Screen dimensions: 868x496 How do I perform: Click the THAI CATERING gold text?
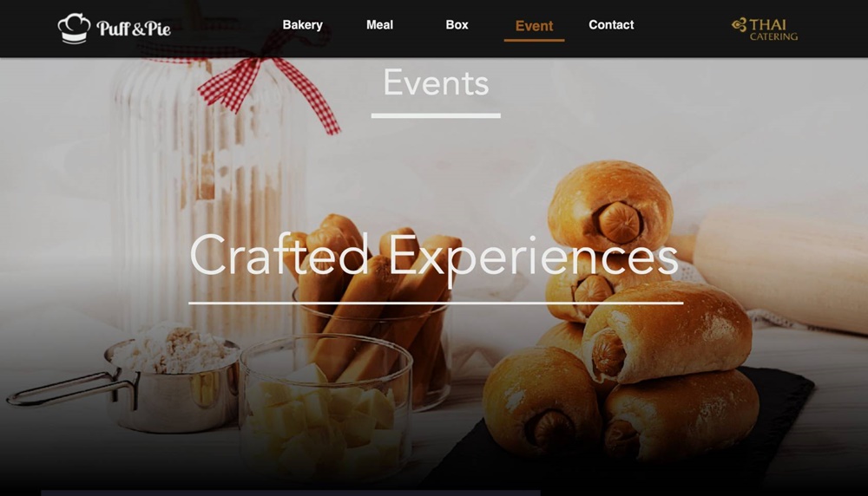tap(773, 29)
